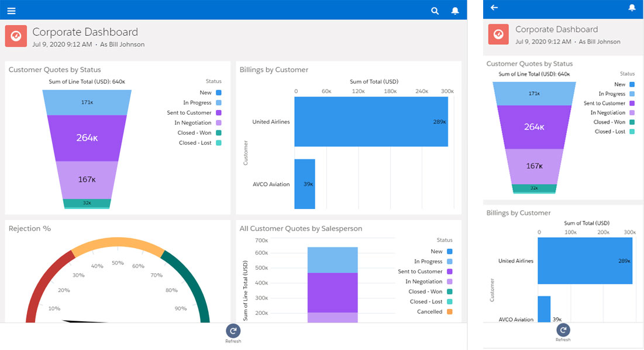The width and height of the screenshot is (644, 350).
Task: Open the Billings by Customer chart title
Action: 274,70
